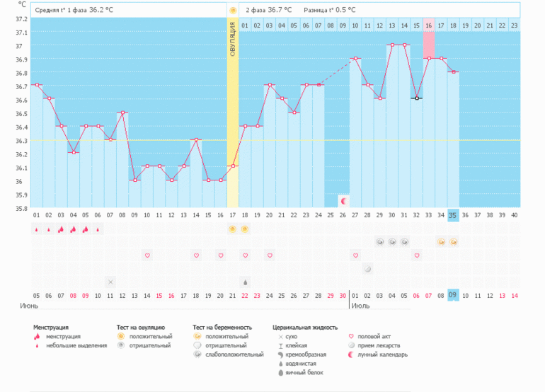Click the ovulation sun icon in the header
This screenshot has height=392, width=545.
tap(232, 11)
